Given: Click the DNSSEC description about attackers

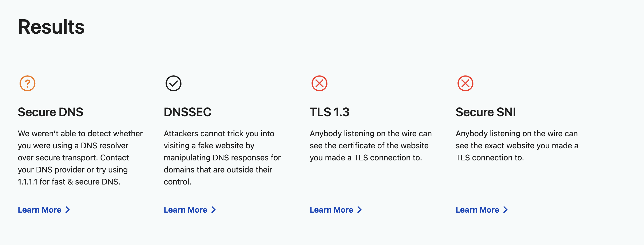Looking at the screenshot, I should (x=222, y=158).
